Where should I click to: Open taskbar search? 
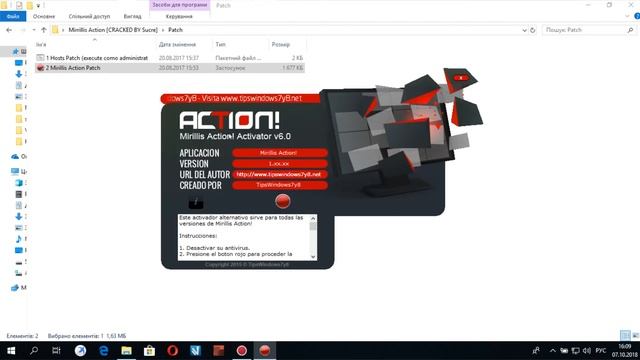coord(34,351)
